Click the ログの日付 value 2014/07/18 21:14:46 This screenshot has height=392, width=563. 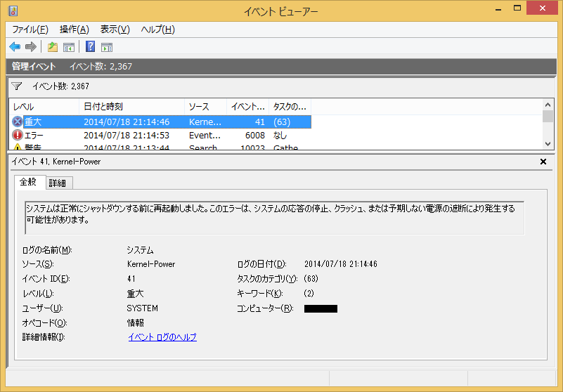(x=341, y=264)
